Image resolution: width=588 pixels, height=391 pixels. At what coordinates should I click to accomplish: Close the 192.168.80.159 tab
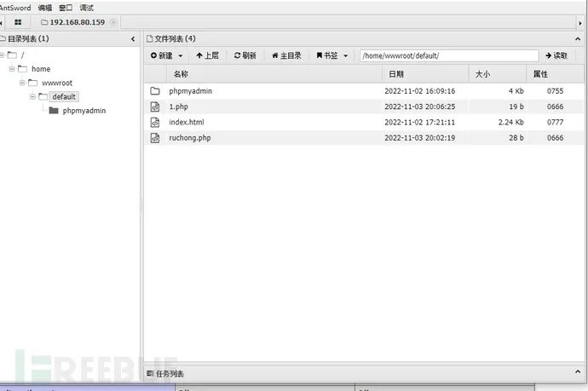[x=112, y=22]
